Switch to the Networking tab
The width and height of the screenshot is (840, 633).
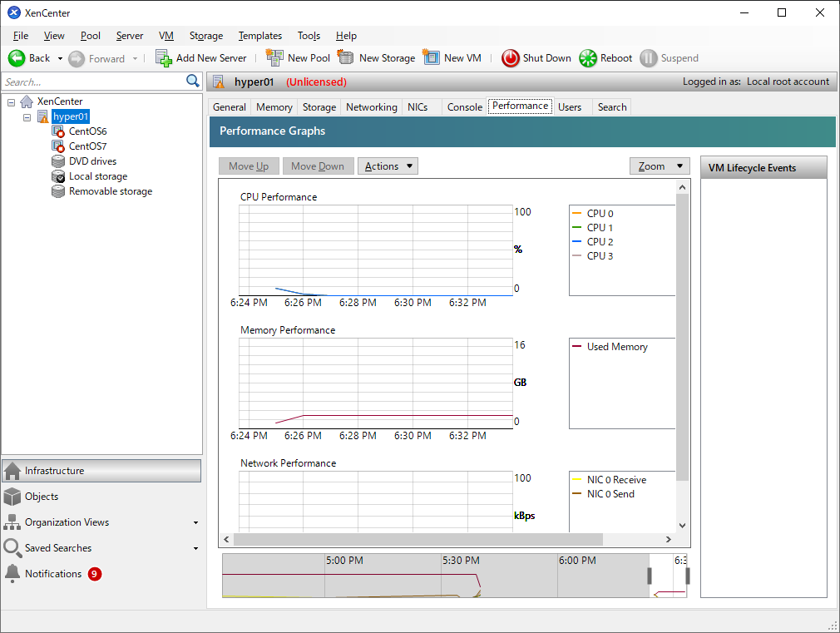[x=372, y=107]
